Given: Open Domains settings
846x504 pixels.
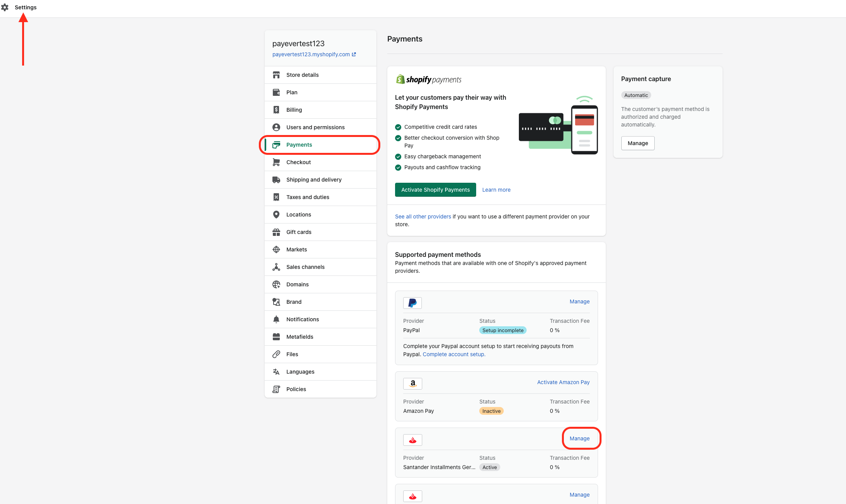Looking at the screenshot, I should click(x=321, y=284).
